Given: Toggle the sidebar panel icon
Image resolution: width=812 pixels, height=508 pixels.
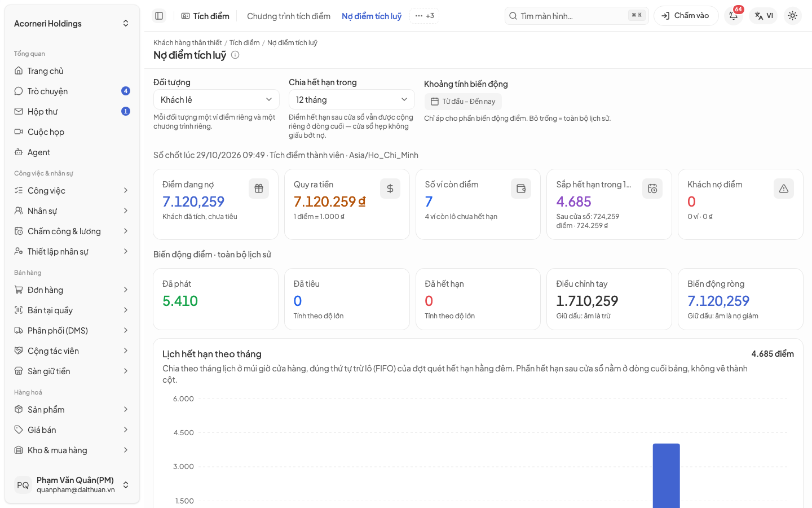Looking at the screenshot, I should [159, 16].
